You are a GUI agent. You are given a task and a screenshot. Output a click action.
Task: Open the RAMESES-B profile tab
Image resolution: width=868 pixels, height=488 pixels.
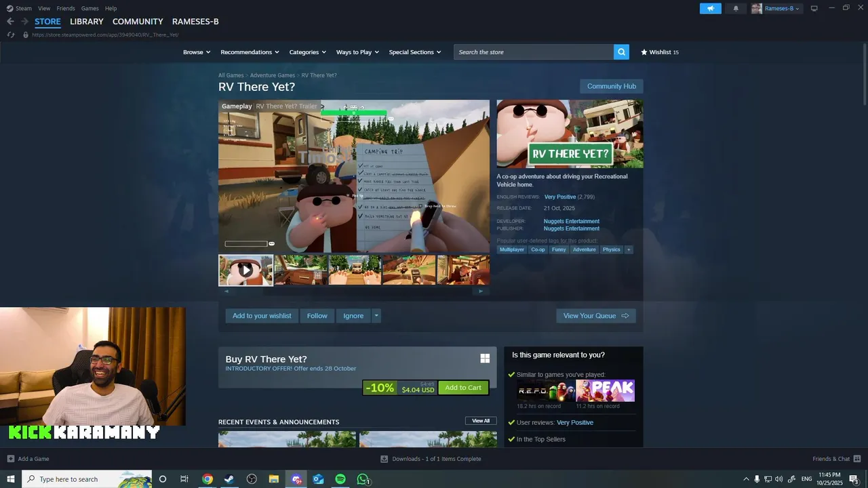pyautogui.click(x=195, y=22)
